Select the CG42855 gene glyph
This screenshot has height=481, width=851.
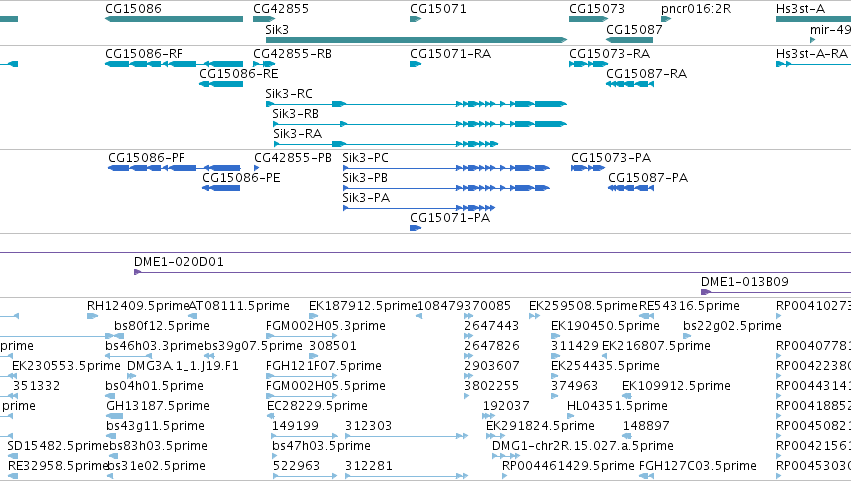(x=264, y=19)
